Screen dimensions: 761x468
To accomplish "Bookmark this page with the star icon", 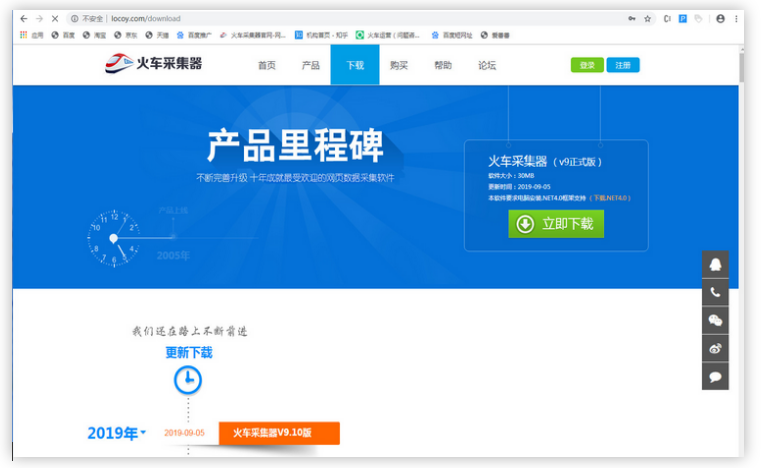I will coord(648,18).
